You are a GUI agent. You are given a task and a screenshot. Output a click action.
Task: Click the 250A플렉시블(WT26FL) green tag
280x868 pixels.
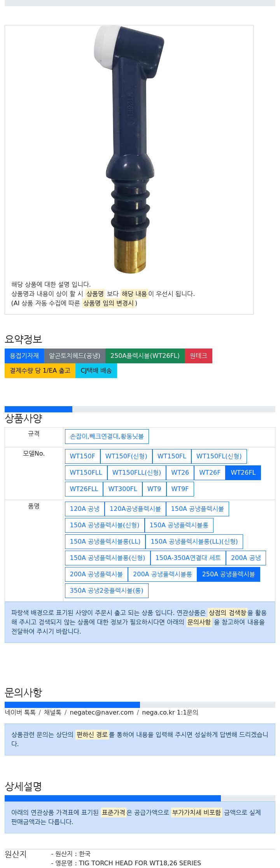(x=145, y=356)
